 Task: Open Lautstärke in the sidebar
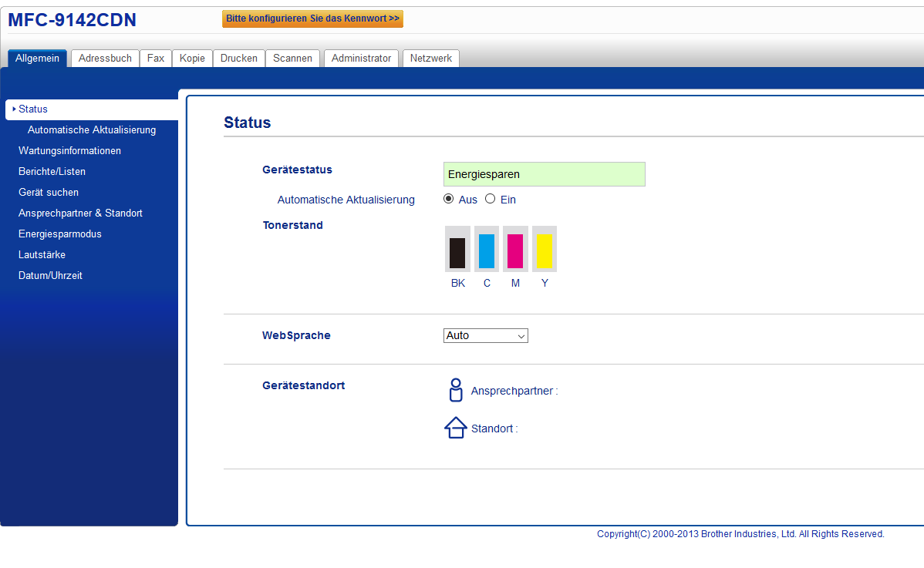click(x=42, y=255)
